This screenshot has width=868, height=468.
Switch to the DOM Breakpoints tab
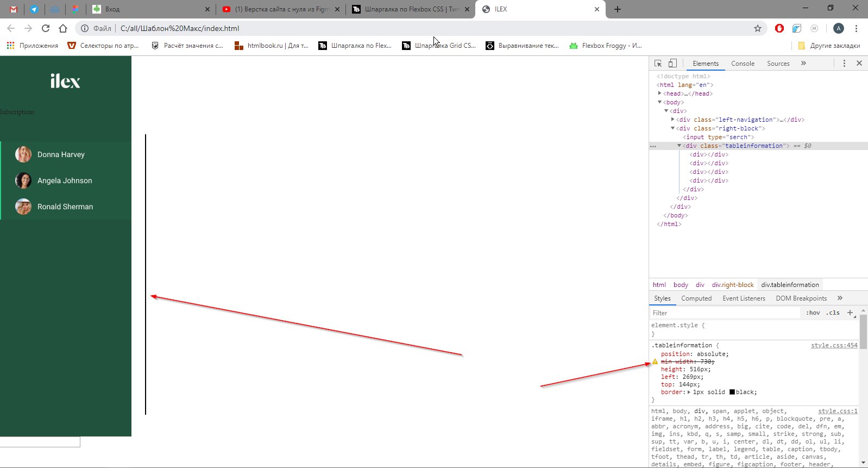pos(801,298)
